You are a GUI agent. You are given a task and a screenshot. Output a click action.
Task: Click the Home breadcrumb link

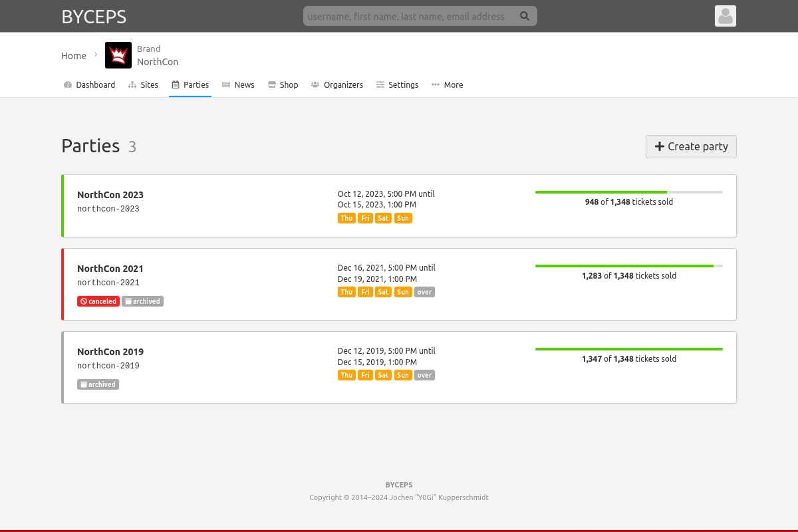pyautogui.click(x=74, y=56)
